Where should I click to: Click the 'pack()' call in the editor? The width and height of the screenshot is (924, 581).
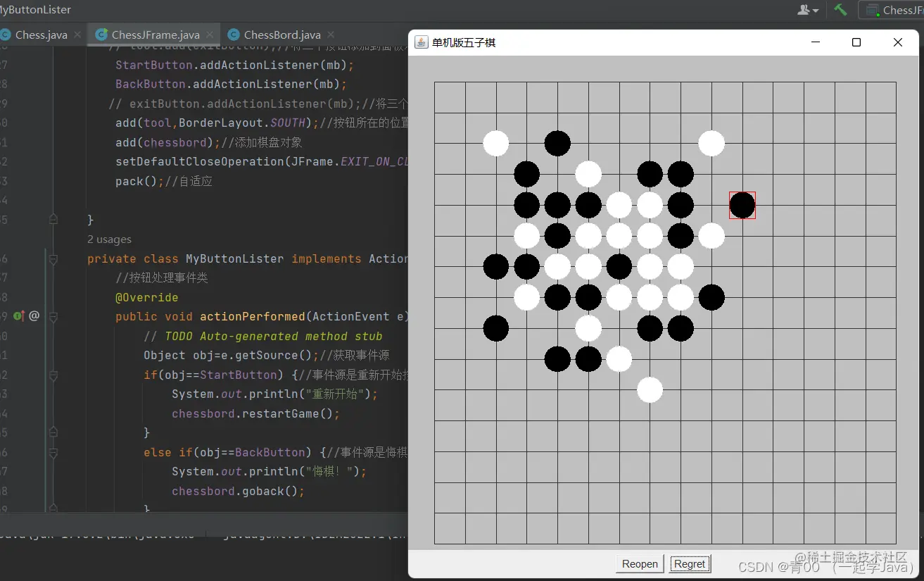(137, 181)
